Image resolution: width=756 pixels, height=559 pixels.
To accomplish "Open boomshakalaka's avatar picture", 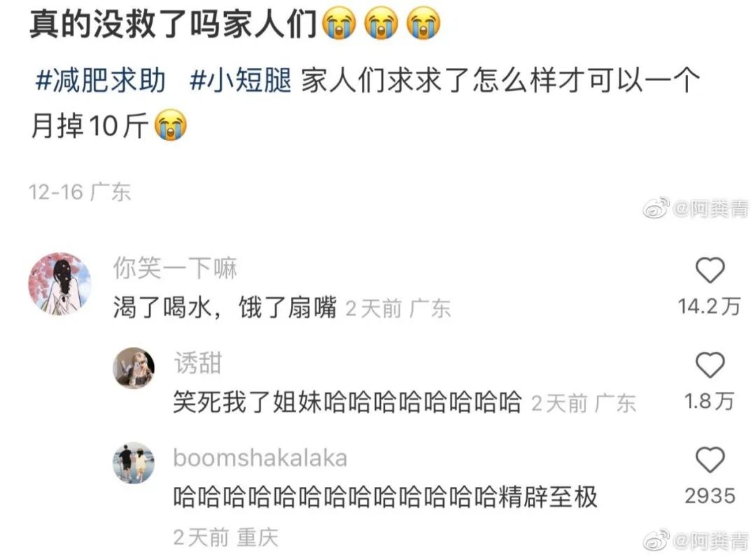I will pyautogui.click(x=134, y=462).
